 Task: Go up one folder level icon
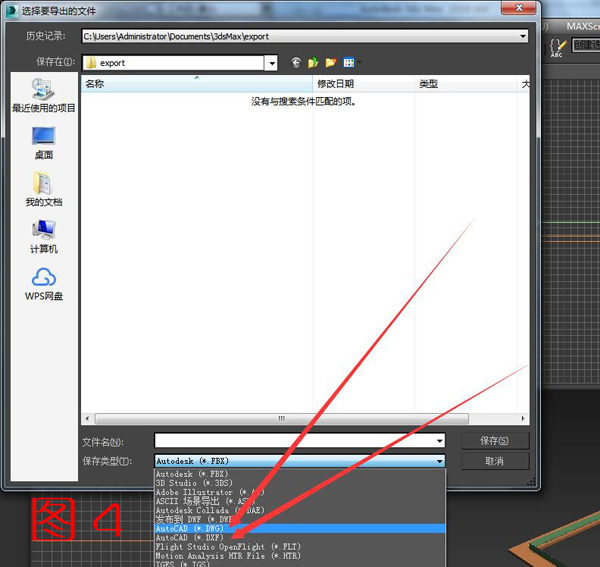pyautogui.click(x=313, y=62)
